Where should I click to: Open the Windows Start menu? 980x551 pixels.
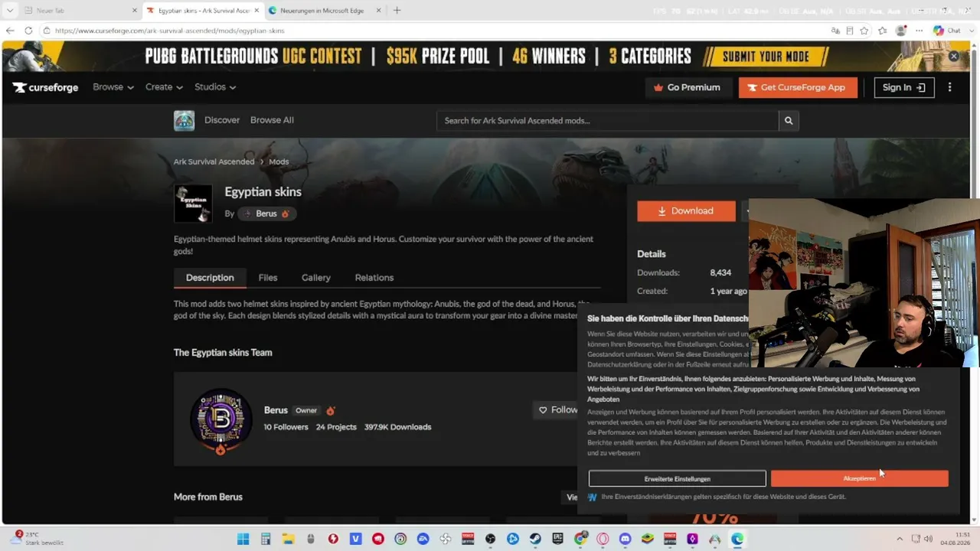click(x=243, y=539)
